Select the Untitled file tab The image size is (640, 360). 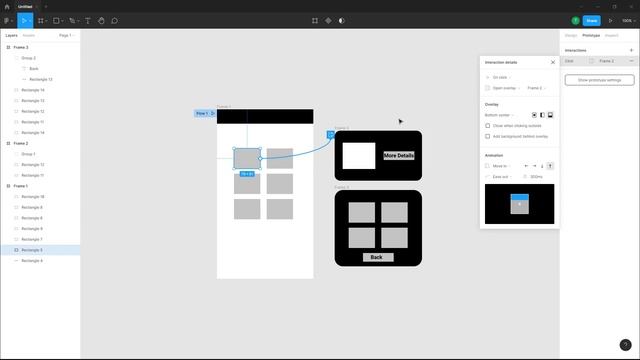[25, 7]
